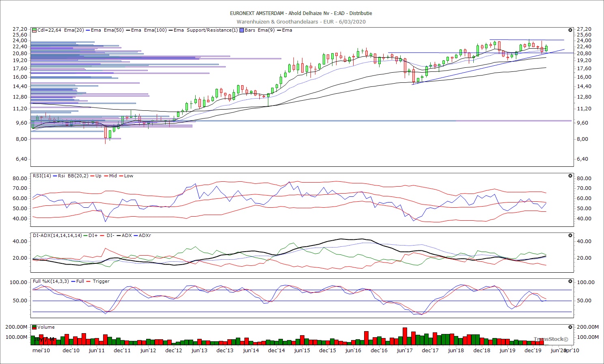Click 80.00 on the right RSI axis
The height and width of the screenshot is (364, 604).
(x=584, y=179)
